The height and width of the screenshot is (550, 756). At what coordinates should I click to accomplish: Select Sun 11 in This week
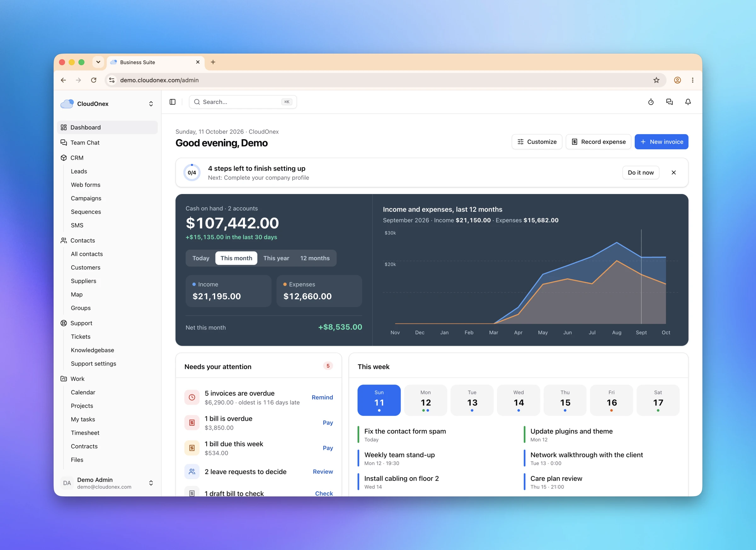(x=379, y=400)
